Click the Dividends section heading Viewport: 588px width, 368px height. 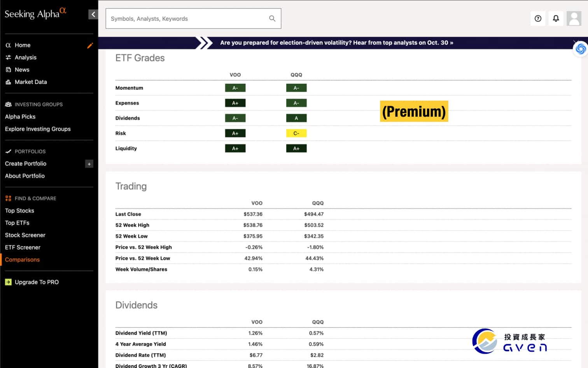(136, 305)
